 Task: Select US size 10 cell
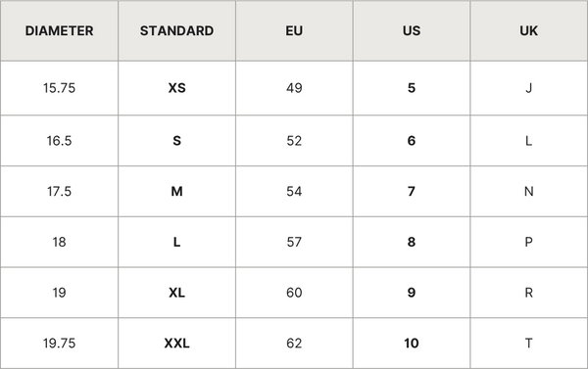click(412, 344)
